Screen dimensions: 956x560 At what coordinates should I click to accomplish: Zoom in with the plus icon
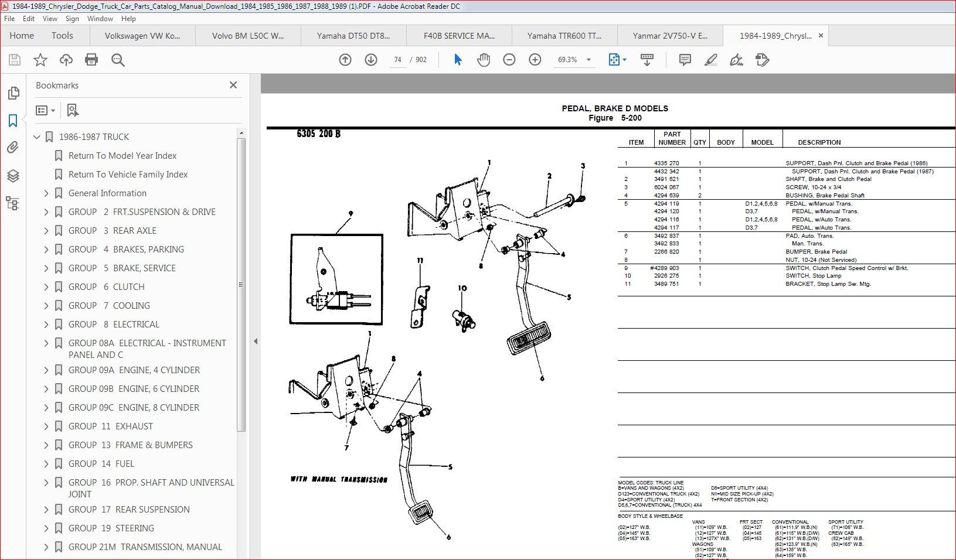pos(535,60)
